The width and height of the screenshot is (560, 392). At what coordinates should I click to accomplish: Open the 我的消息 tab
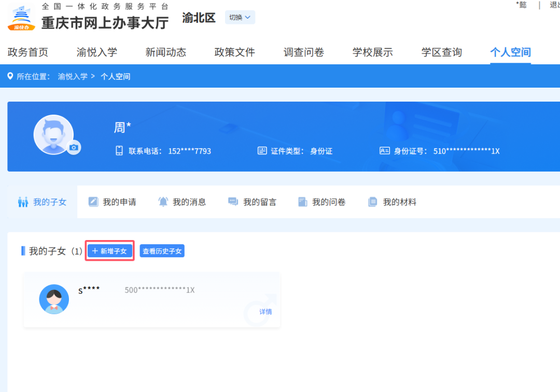click(x=183, y=202)
